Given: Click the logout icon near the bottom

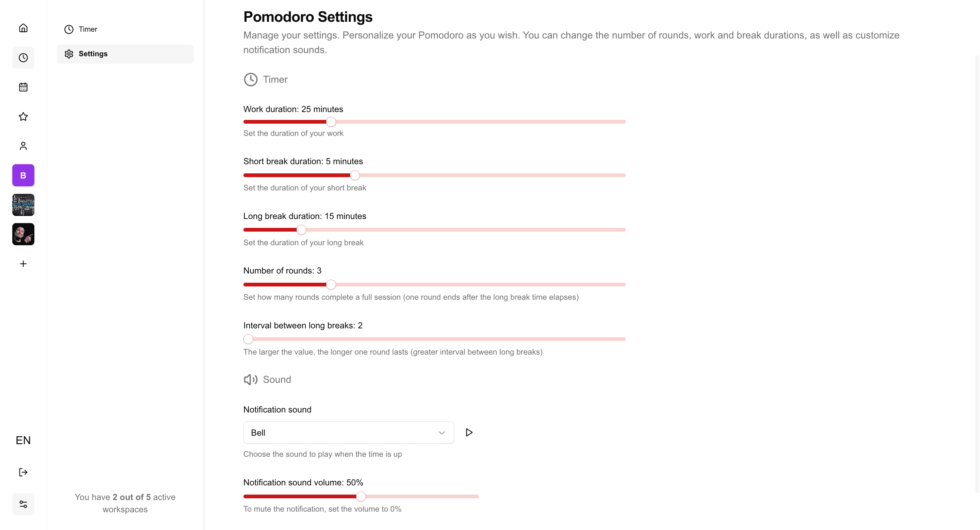Looking at the screenshot, I should pos(23,472).
